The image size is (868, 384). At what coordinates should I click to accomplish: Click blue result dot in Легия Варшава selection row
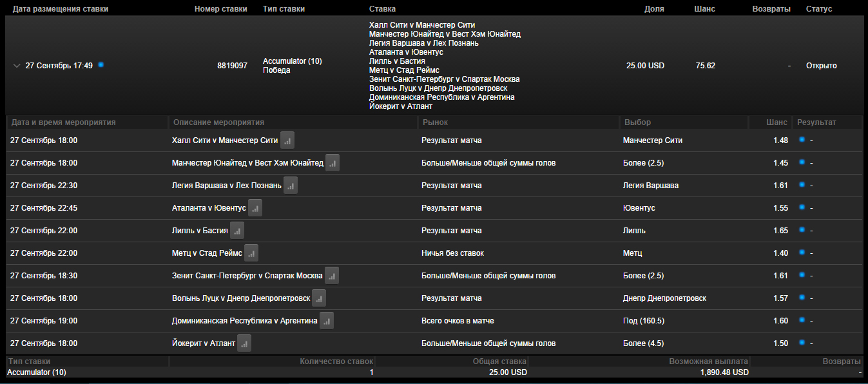pos(802,185)
